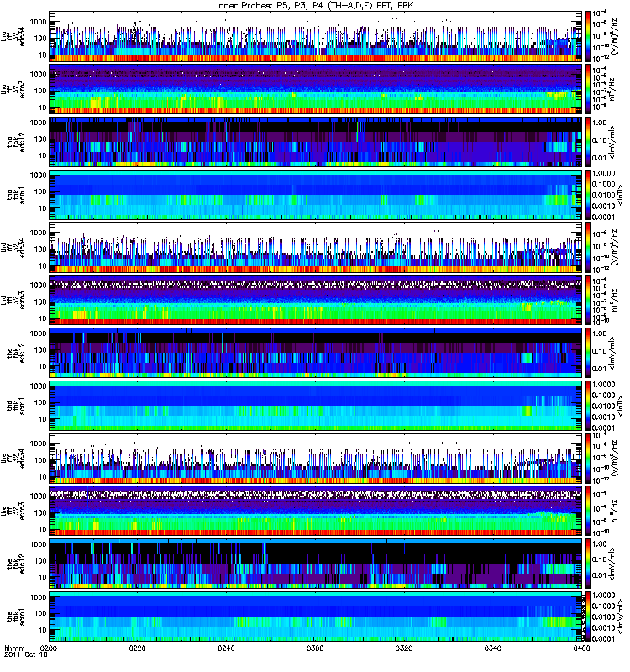
Task: Click the color bar of the fbk scm1 panel
Action: click(589, 617)
